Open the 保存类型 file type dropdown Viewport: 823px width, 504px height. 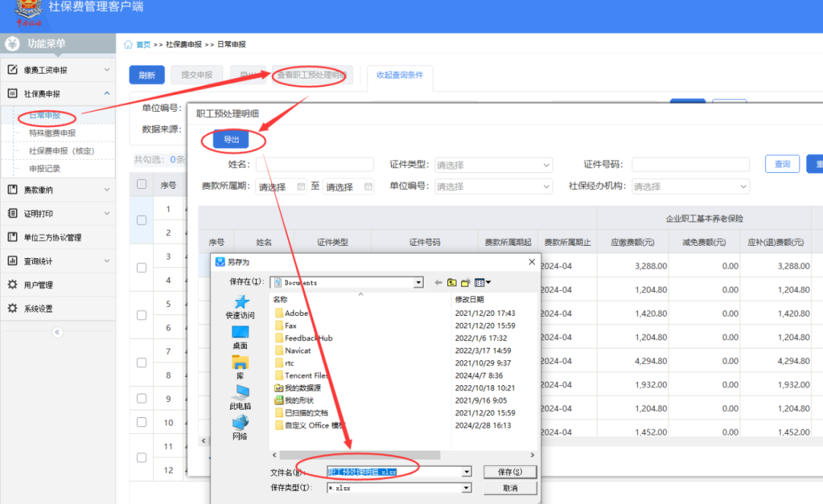[x=466, y=488]
